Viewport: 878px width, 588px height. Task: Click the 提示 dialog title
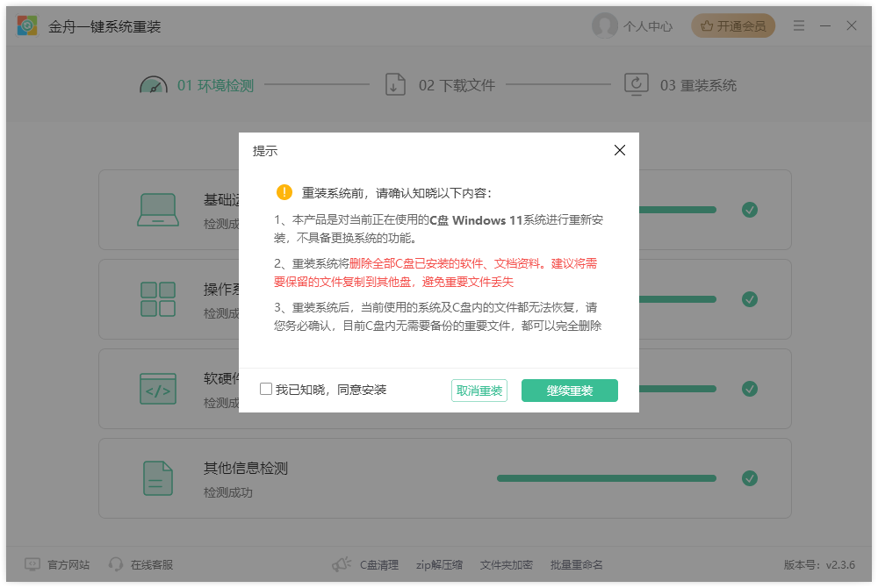[x=265, y=151]
